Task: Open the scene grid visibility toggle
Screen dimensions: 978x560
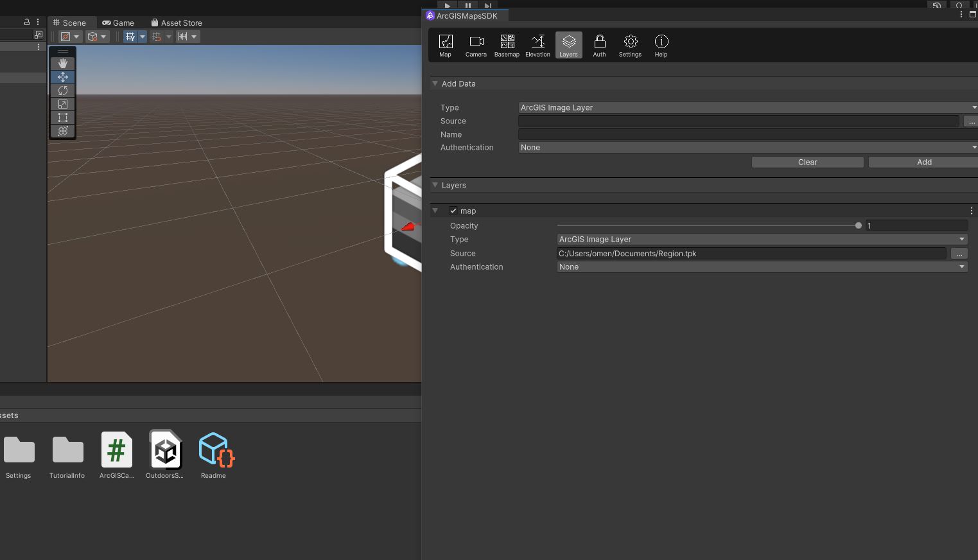Action: tap(131, 37)
